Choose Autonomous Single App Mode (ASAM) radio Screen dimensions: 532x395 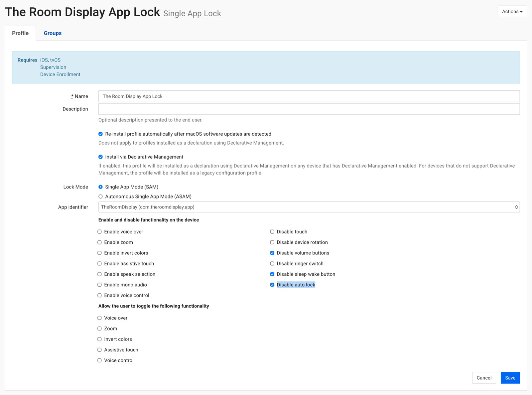coord(100,197)
